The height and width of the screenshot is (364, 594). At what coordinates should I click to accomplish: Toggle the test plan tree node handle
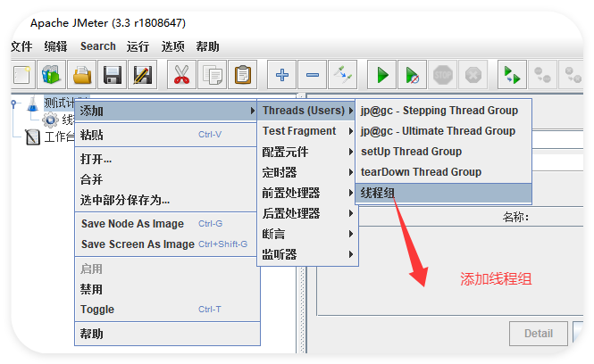tap(14, 103)
